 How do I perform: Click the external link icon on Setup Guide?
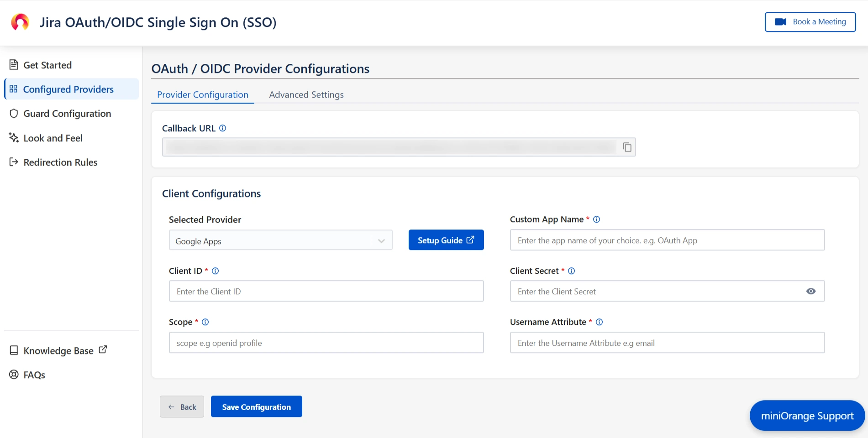coord(470,240)
